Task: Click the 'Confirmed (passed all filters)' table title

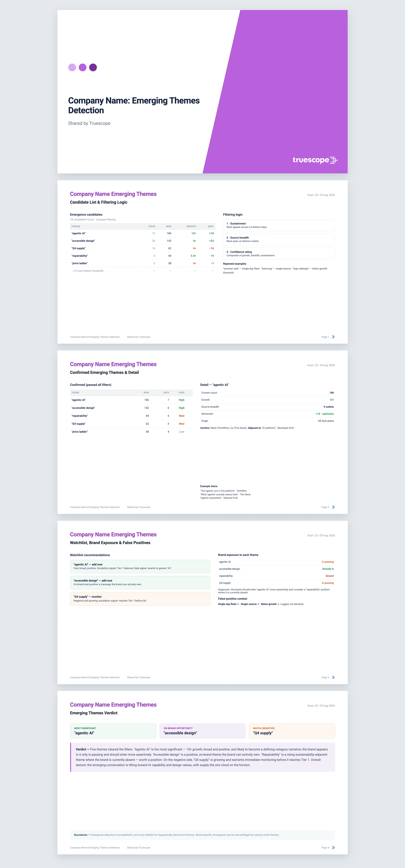Action: pyautogui.click(x=91, y=385)
